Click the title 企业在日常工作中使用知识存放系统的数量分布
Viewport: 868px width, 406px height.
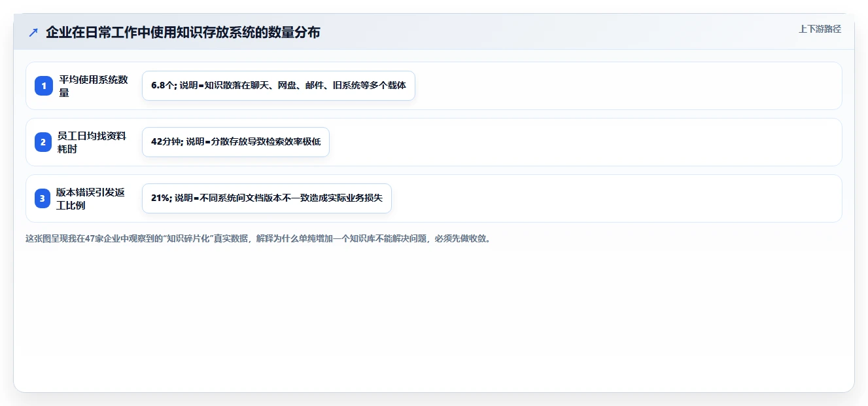(x=183, y=32)
